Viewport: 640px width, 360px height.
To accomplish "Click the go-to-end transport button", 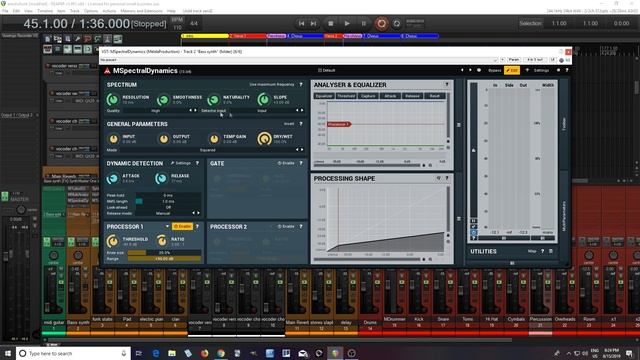I will (x=313, y=24).
